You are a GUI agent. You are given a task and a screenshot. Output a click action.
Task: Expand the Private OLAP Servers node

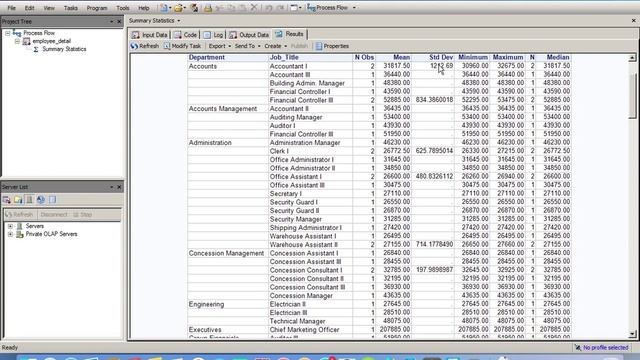[x=10, y=234]
